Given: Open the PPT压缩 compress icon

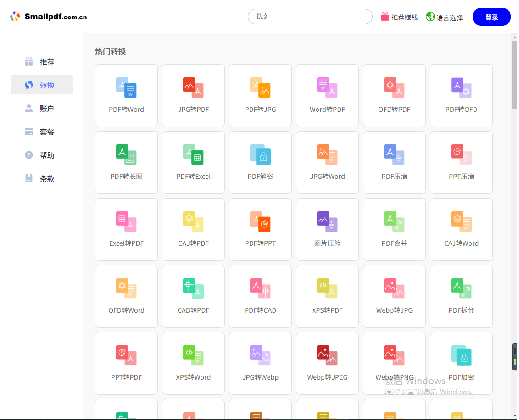Looking at the screenshot, I should 461,155.
